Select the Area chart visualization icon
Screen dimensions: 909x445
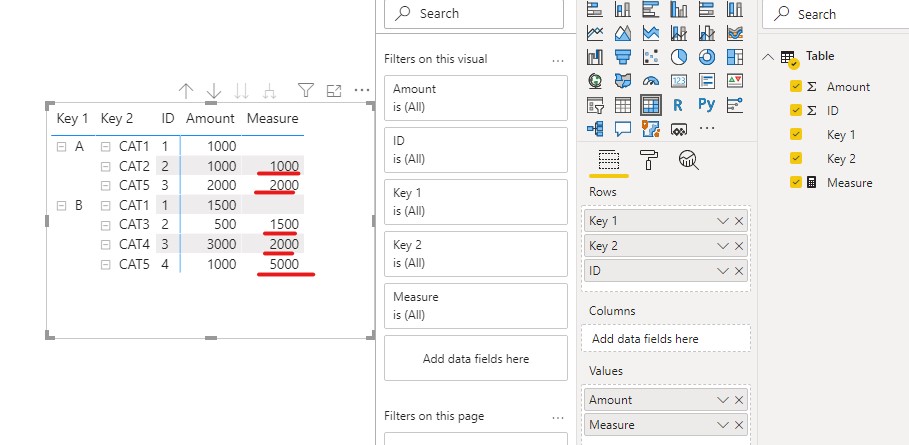pyautogui.click(x=623, y=33)
